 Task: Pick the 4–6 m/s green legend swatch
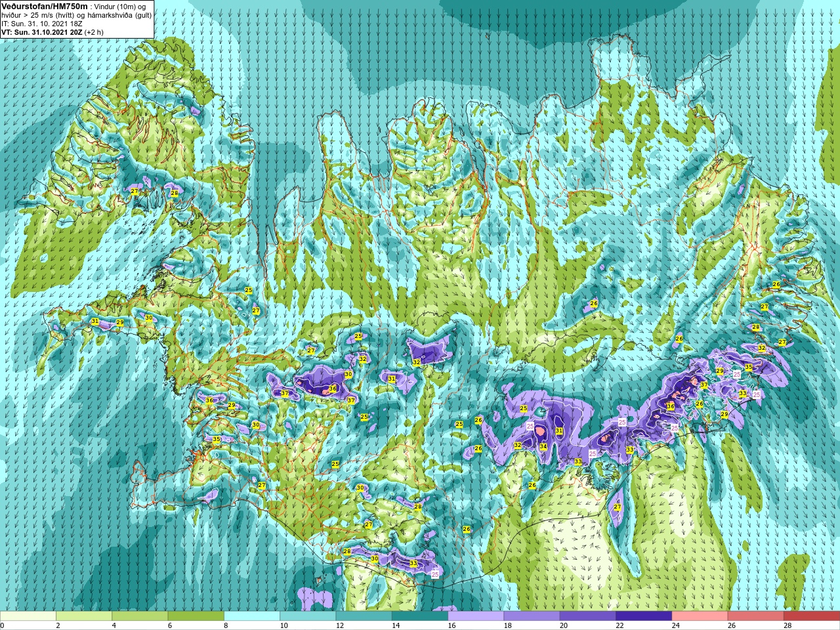(140, 616)
